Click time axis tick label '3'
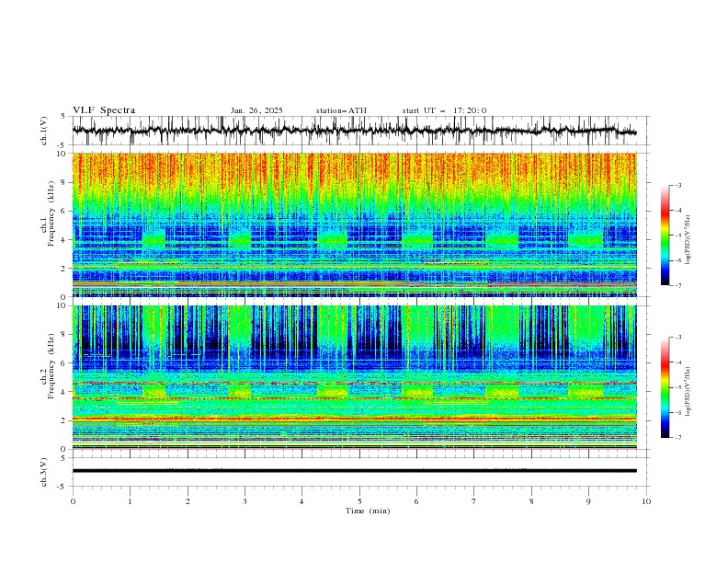Image resolution: width=728 pixels, height=563 pixels. point(245,501)
